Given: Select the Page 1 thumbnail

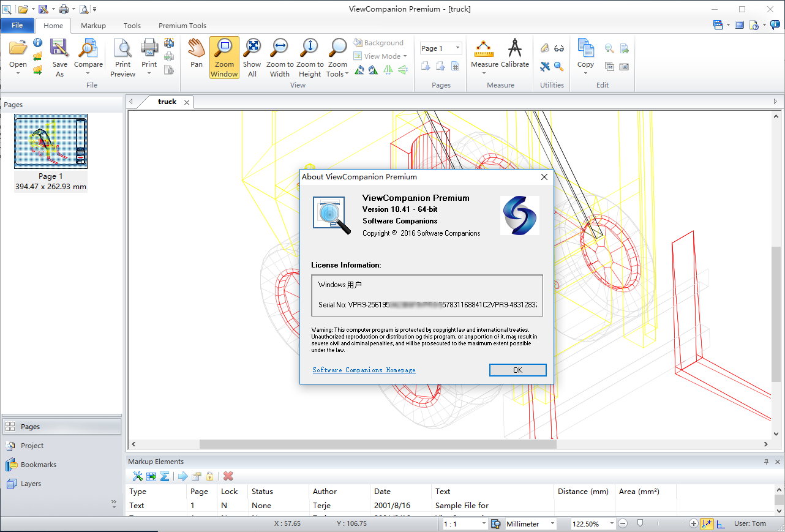Looking at the screenshot, I should (51, 141).
